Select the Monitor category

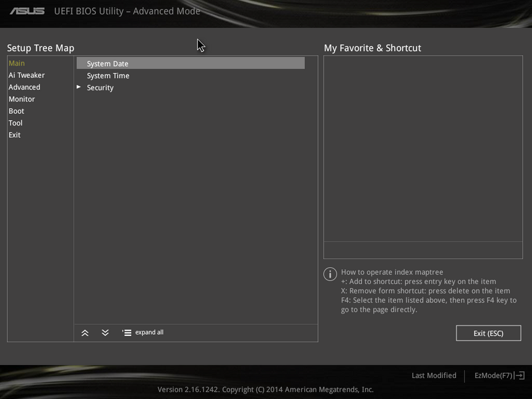coord(22,99)
